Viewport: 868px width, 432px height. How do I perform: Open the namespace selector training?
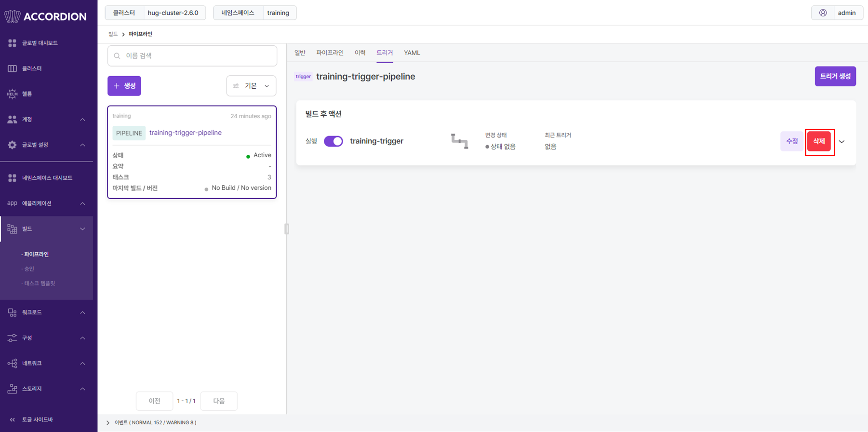click(x=254, y=13)
